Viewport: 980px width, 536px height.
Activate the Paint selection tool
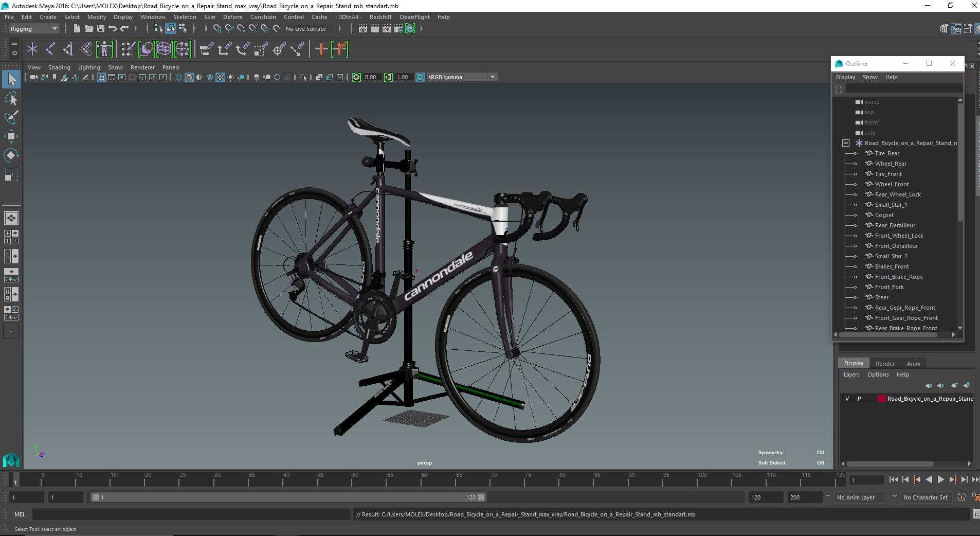click(x=11, y=117)
